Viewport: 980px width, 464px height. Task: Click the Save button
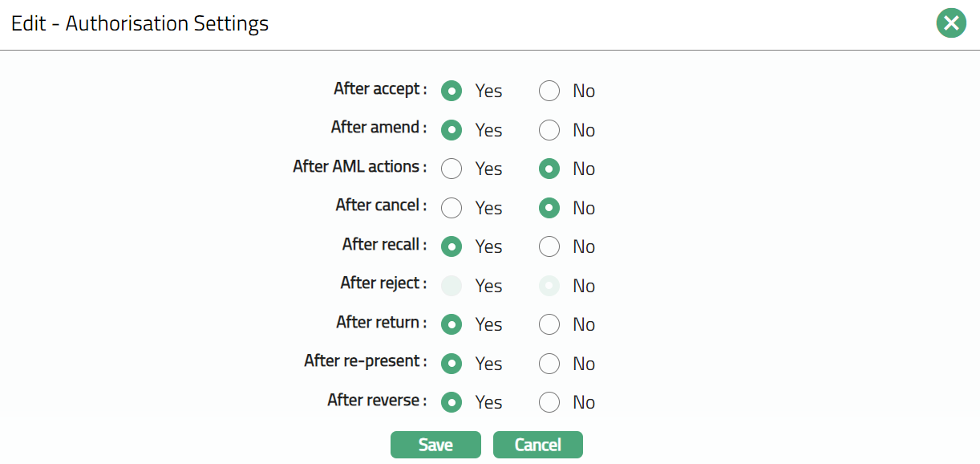coord(435,445)
